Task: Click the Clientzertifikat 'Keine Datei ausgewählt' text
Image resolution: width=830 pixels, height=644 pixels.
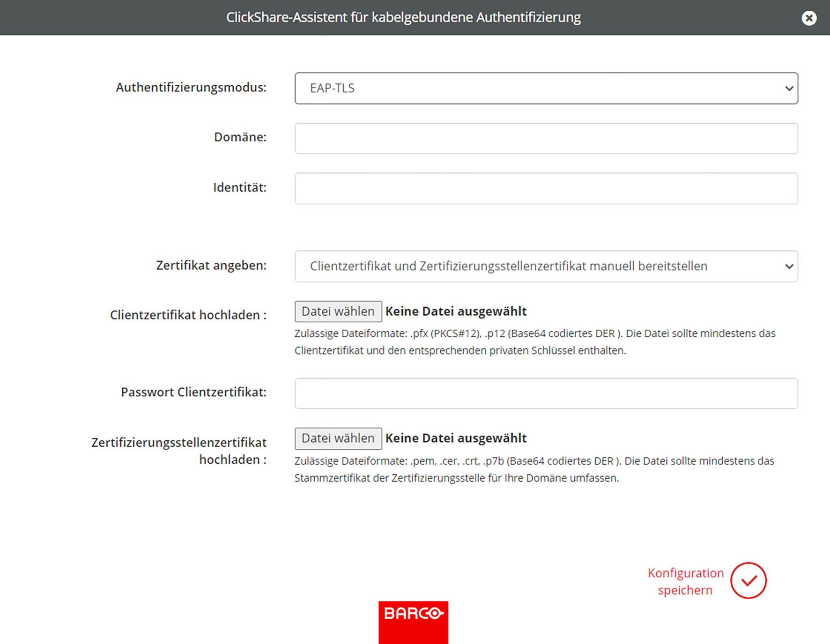Action: (x=456, y=311)
